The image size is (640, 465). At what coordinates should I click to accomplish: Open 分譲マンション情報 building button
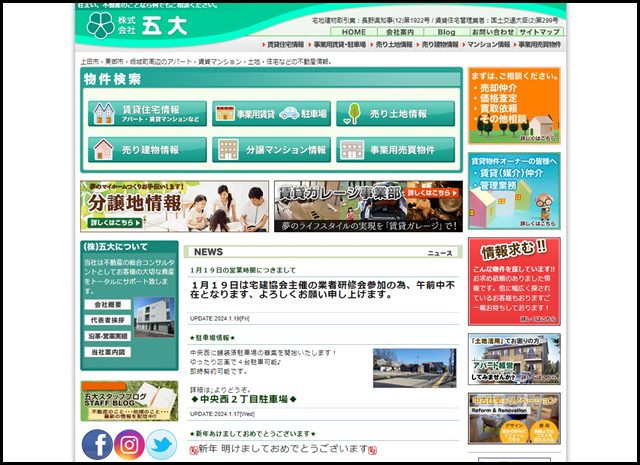coord(271,149)
